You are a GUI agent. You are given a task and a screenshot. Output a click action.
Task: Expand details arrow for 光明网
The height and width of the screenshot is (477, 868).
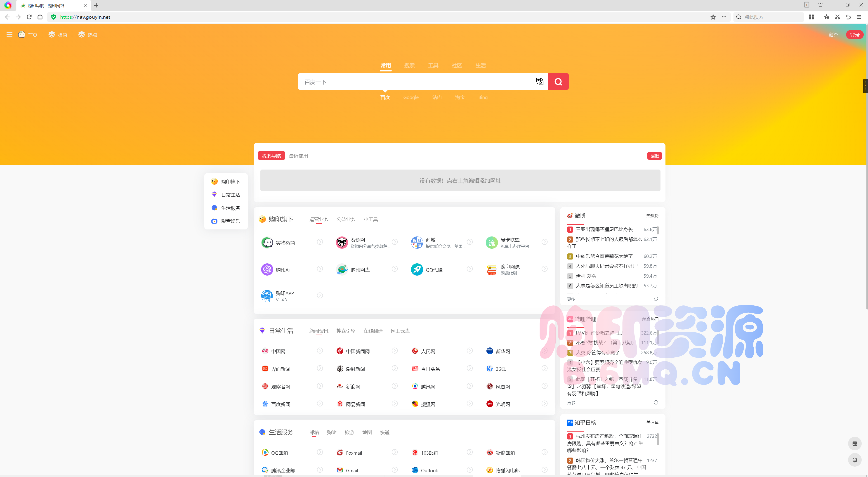click(544, 404)
